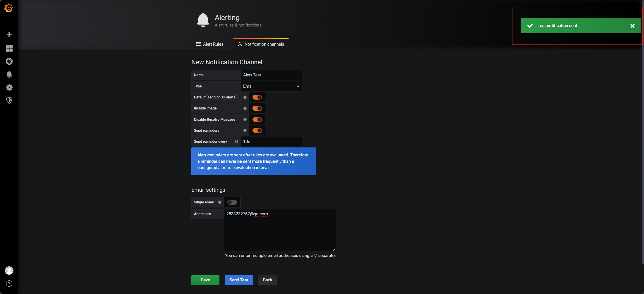Toggle Default send on all alerts
The height and width of the screenshot is (294, 644).
coord(257,97)
